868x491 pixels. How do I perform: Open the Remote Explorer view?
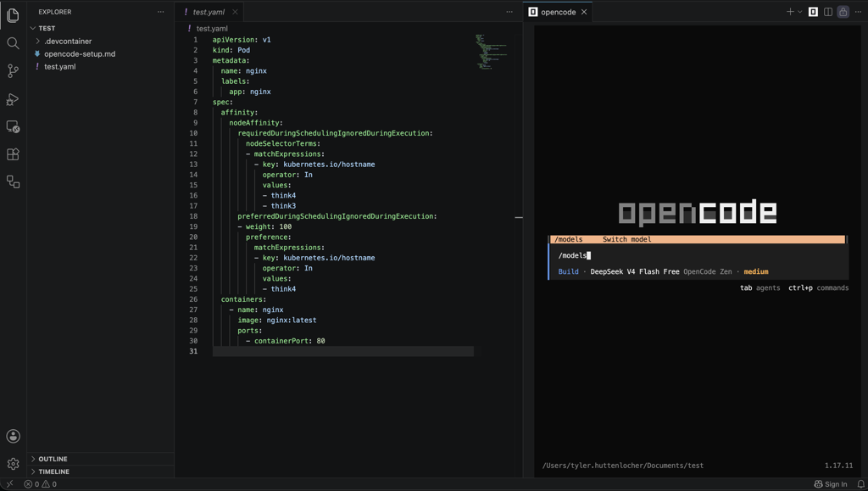[x=13, y=126]
